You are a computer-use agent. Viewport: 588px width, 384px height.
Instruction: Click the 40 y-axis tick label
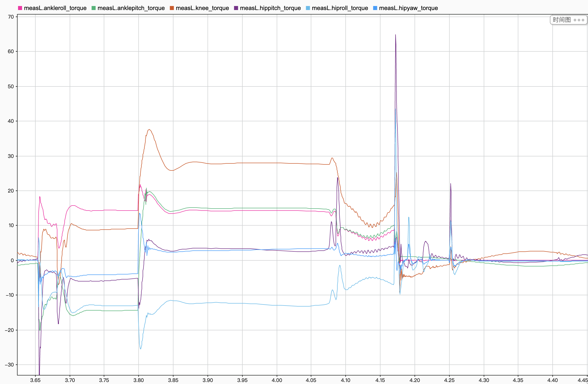(x=11, y=121)
